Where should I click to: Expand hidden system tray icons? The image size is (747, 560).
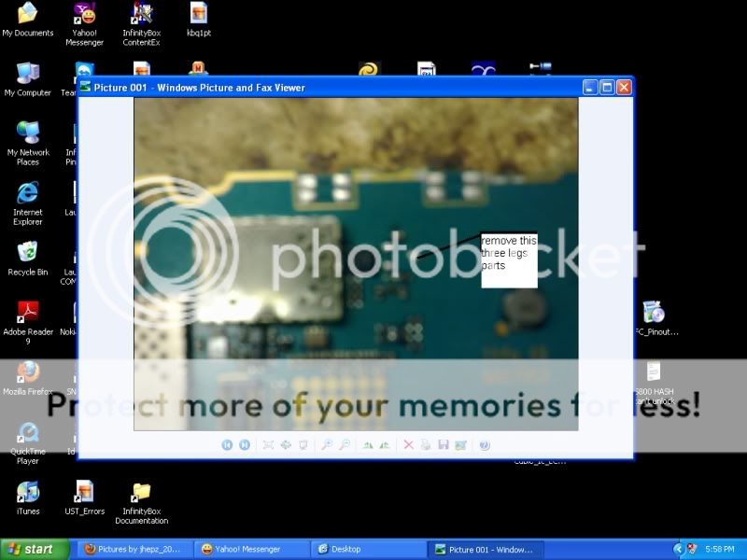679,549
